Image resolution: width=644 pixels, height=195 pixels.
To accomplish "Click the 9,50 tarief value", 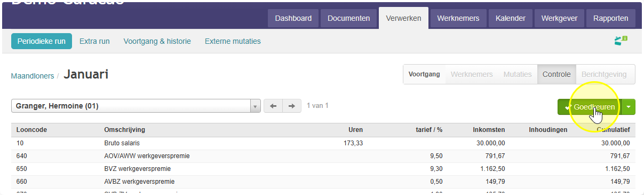I will click(x=436, y=156).
